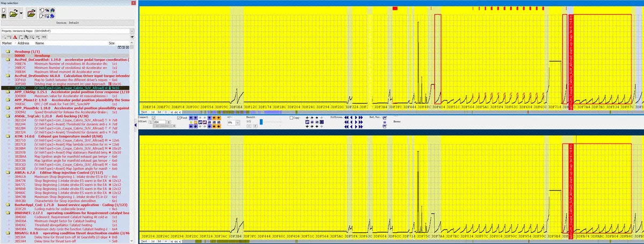Click the blue puzzle piece plugin icon
Screen dimensions: 644x244
tap(52, 16)
